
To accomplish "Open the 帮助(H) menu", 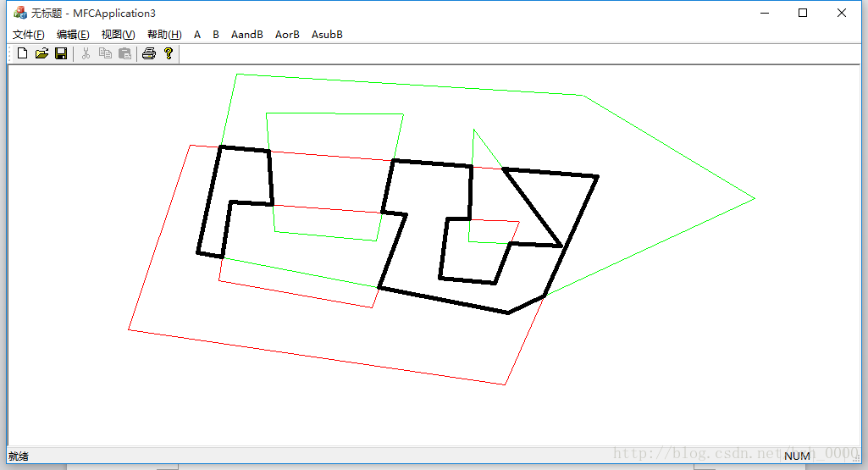I will click(x=164, y=35).
